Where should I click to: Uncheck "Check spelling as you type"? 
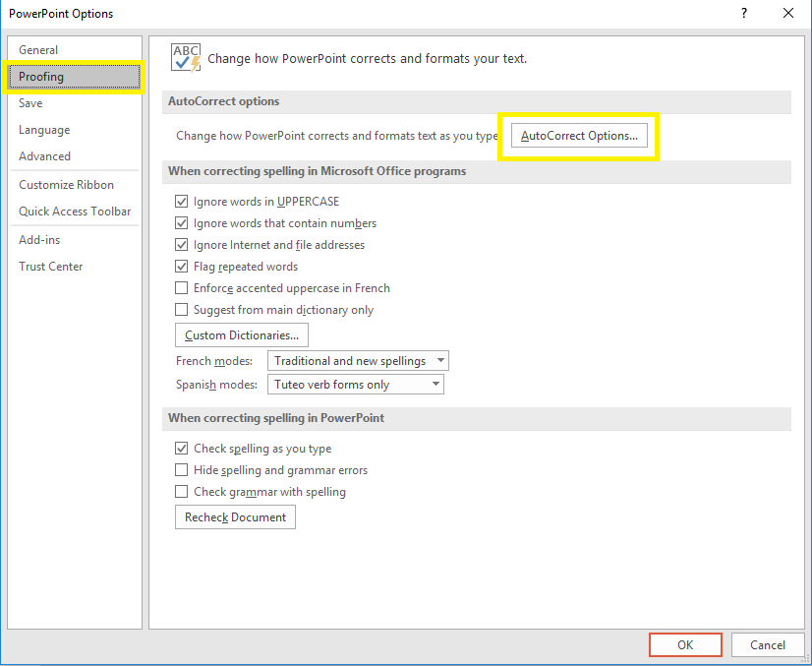coord(182,449)
